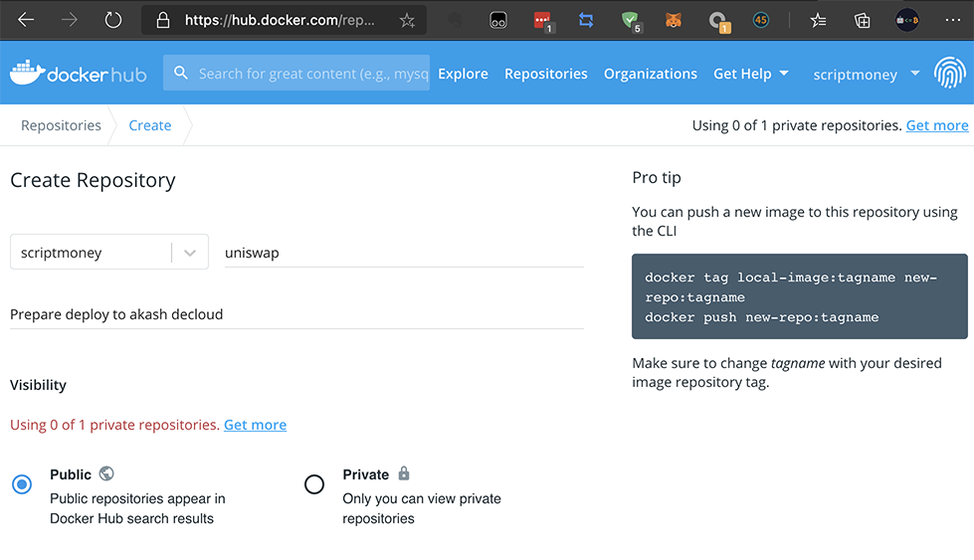This screenshot has width=974, height=560.
Task: Click the globe icon next to Public
Action: (106, 473)
